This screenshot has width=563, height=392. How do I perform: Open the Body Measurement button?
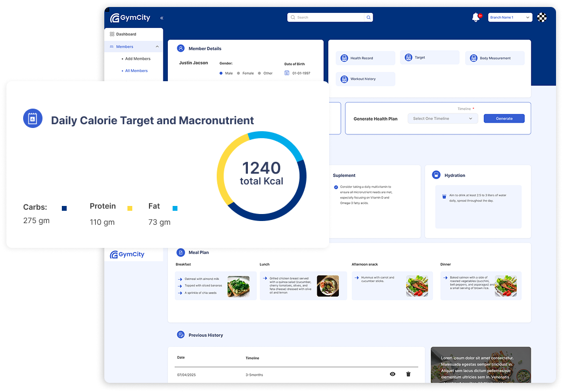494,58
